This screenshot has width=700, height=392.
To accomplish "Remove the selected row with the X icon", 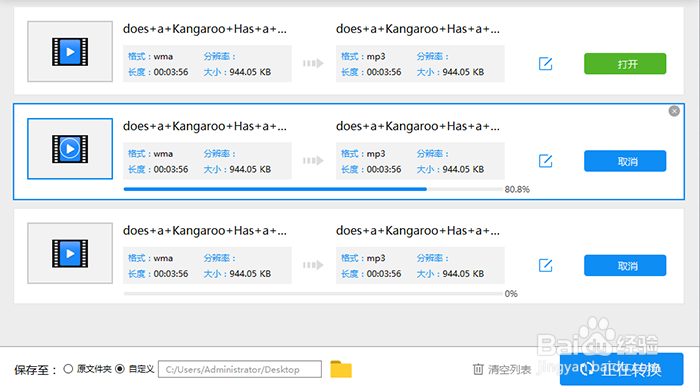I will [x=674, y=111].
